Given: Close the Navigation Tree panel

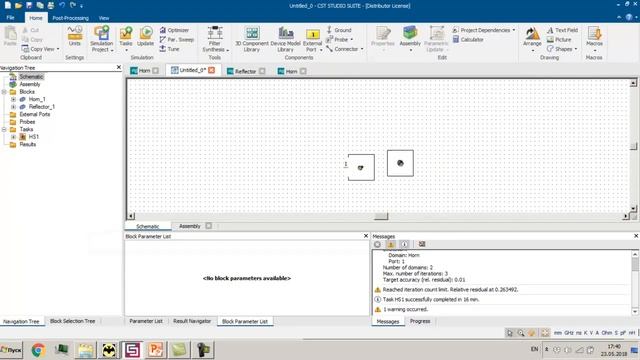Looking at the screenshot, I should (119, 67).
